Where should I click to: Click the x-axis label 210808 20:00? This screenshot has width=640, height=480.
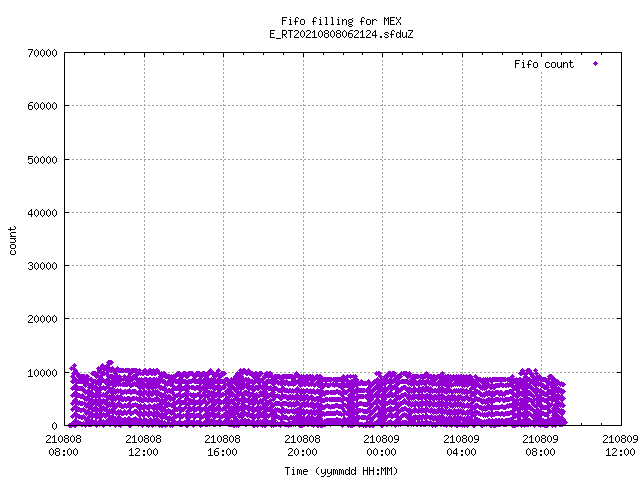(302, 446)
